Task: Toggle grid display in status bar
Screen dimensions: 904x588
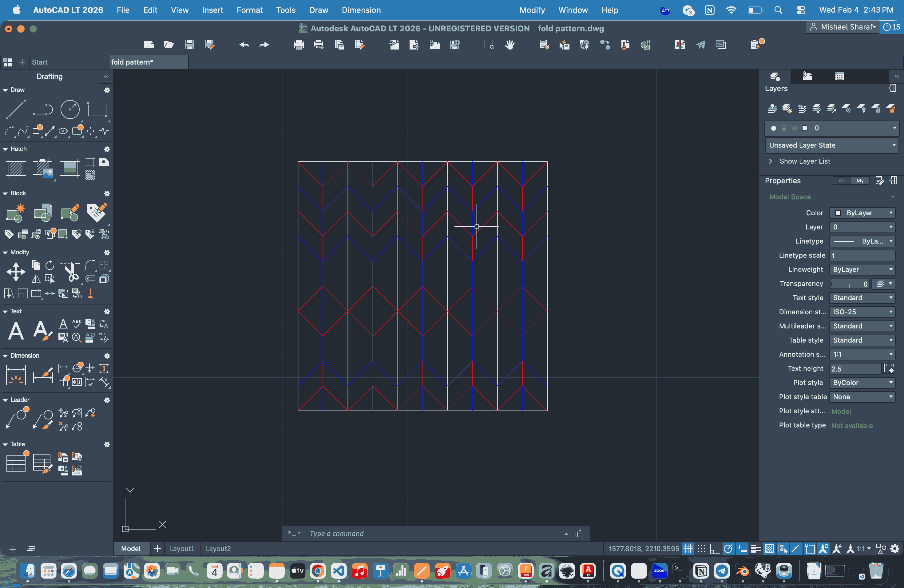Action: click(x=688, y=549)
